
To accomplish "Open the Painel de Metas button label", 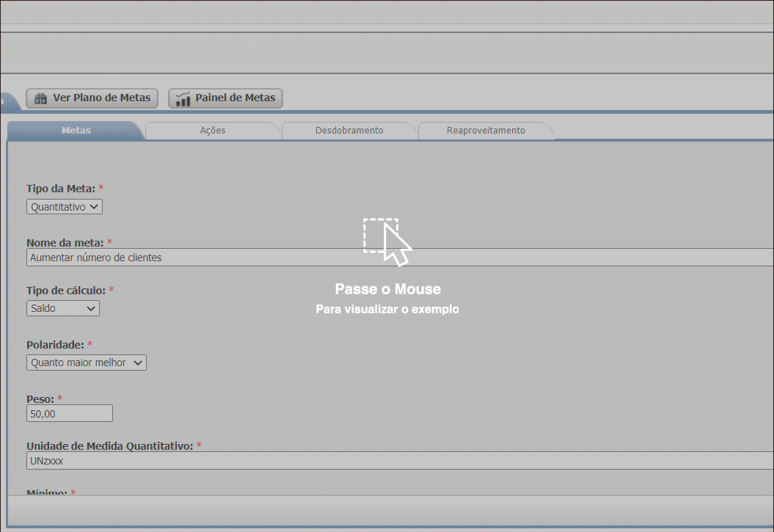I will point(235,98).
